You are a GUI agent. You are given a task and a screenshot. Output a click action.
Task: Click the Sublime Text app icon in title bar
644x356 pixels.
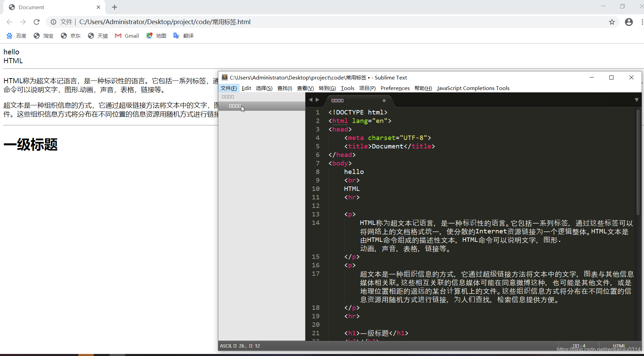coord(224,77)
